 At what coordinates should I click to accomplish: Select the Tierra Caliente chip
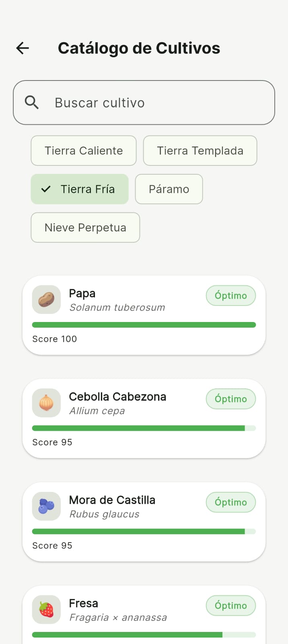coord(83,151)
